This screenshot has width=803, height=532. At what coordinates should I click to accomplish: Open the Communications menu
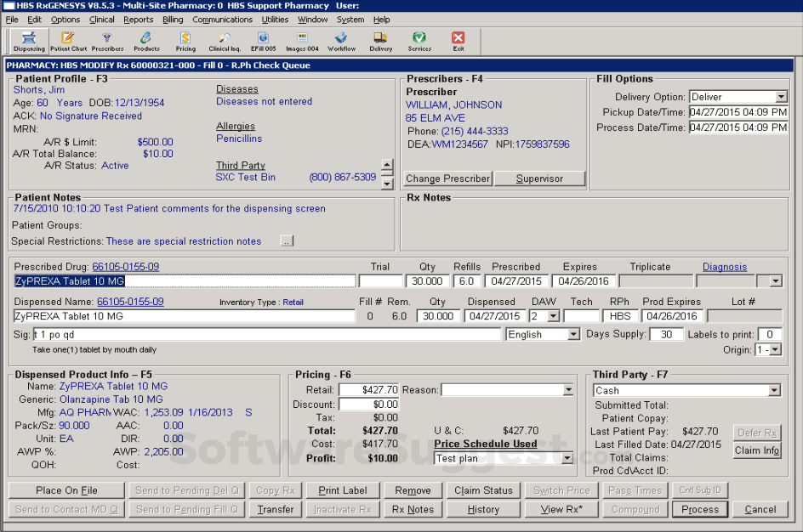(x=223, y=19)
